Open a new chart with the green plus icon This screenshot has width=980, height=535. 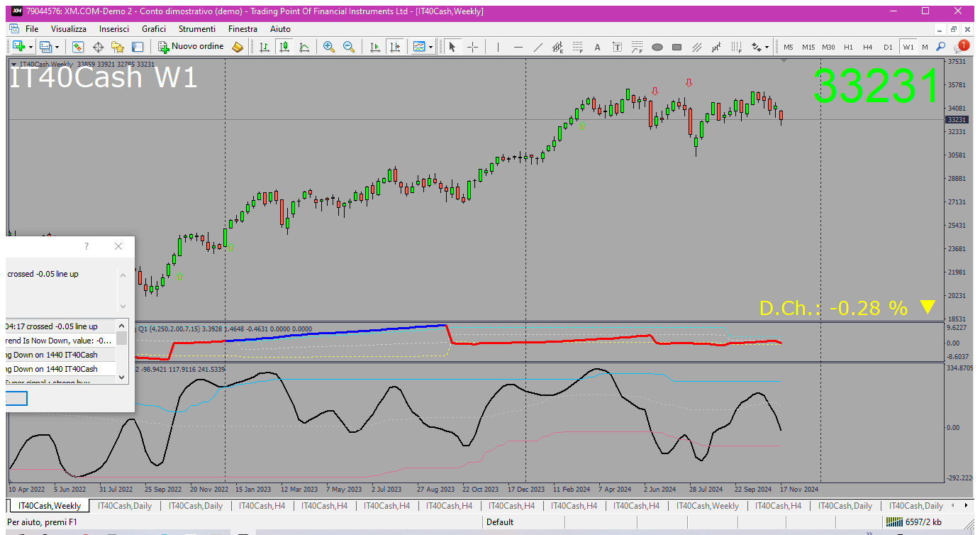tap(18, 47)
